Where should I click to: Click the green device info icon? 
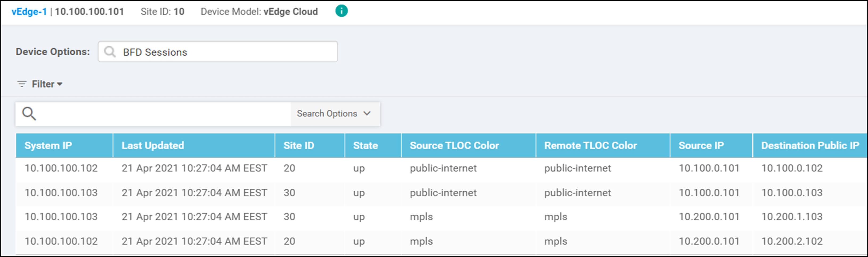[x=341, y=11]
